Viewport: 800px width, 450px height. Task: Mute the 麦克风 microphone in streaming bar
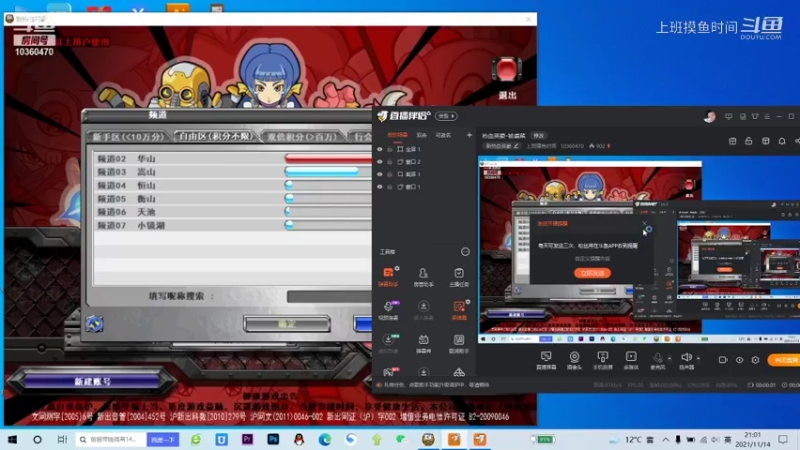pyautogui.click(x=658, y=360)
